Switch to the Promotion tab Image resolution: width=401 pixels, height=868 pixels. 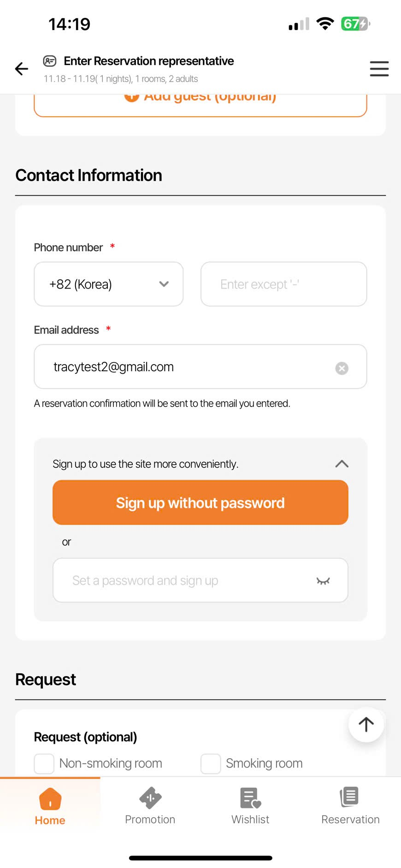click(x=150, y=806)
